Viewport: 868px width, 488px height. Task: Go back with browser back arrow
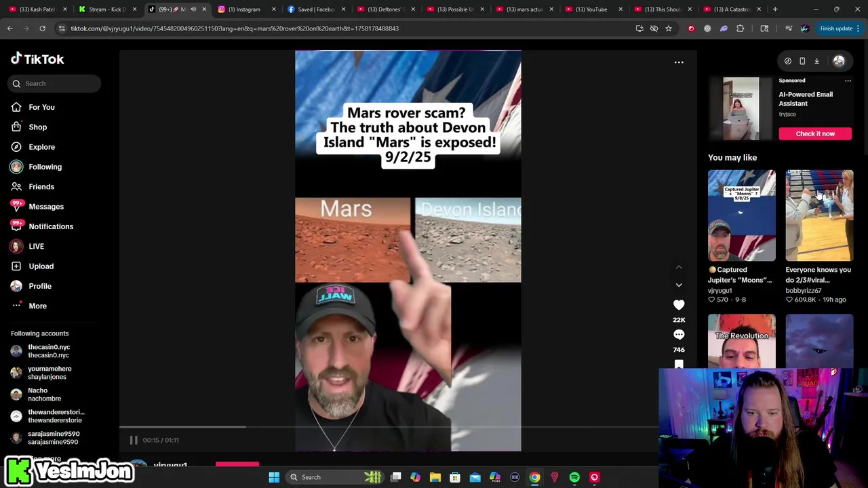(10, 28)
